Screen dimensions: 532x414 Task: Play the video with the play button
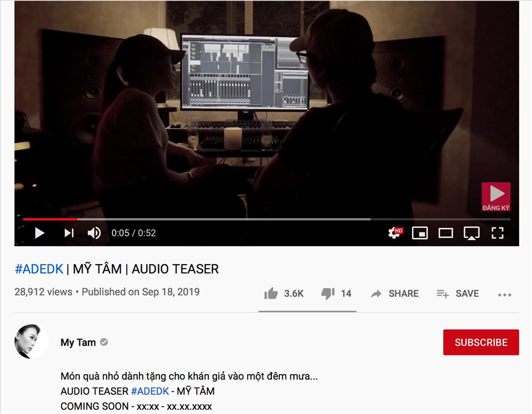pos(39,233)
